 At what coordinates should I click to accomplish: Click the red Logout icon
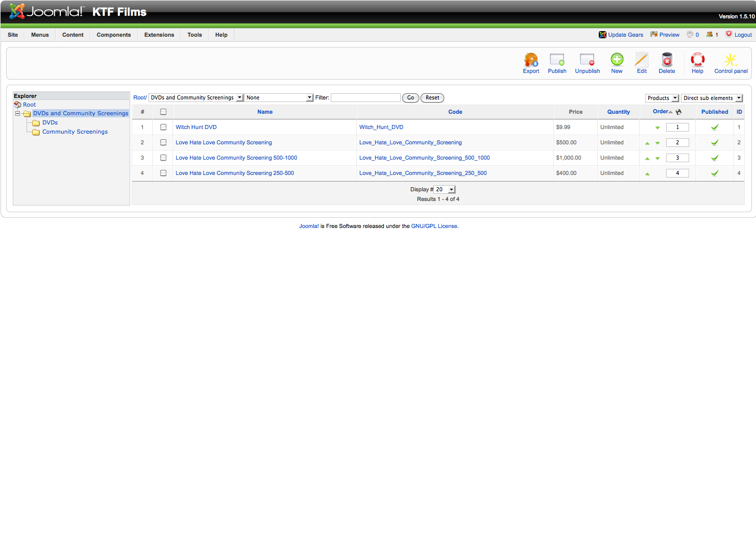(729, 34)
